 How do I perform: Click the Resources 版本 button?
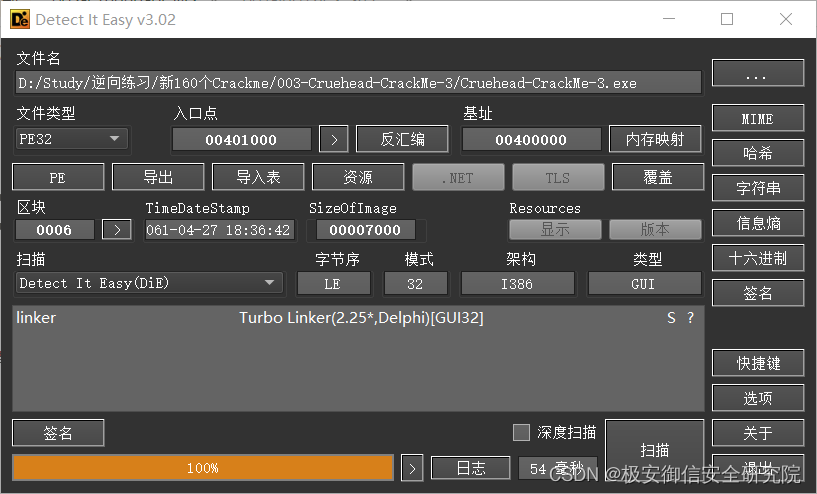tap(655, 229)
